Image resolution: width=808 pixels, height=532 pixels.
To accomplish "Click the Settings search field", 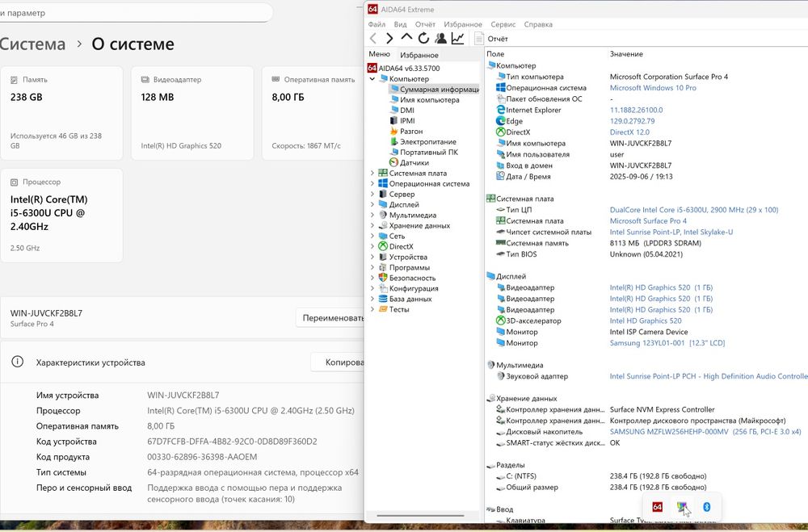I will click(135, 13).
